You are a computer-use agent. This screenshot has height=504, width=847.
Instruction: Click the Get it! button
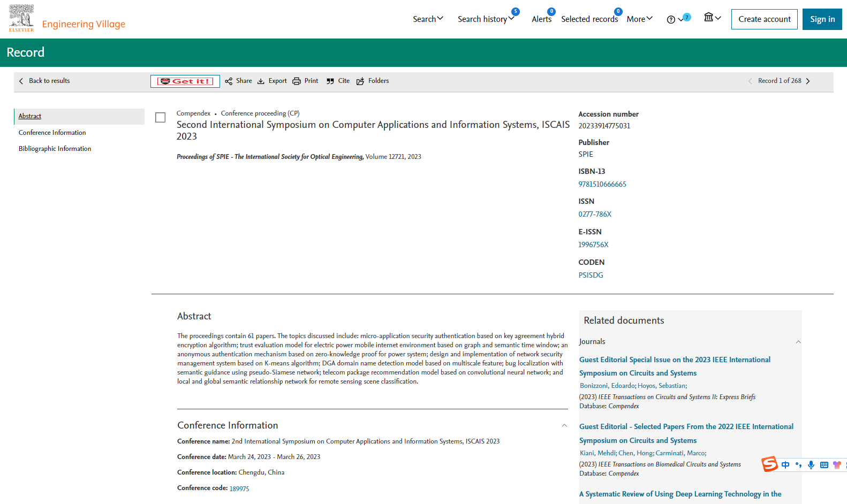click(x=185, y=81)
